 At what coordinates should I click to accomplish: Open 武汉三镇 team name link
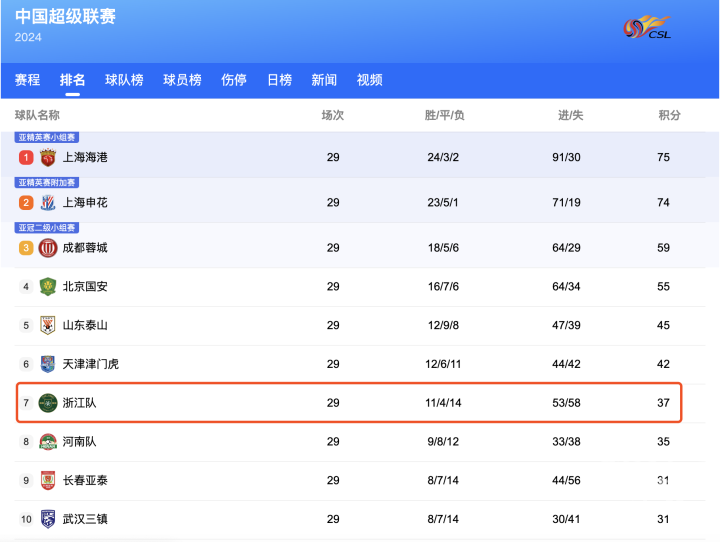coord(85,519)
